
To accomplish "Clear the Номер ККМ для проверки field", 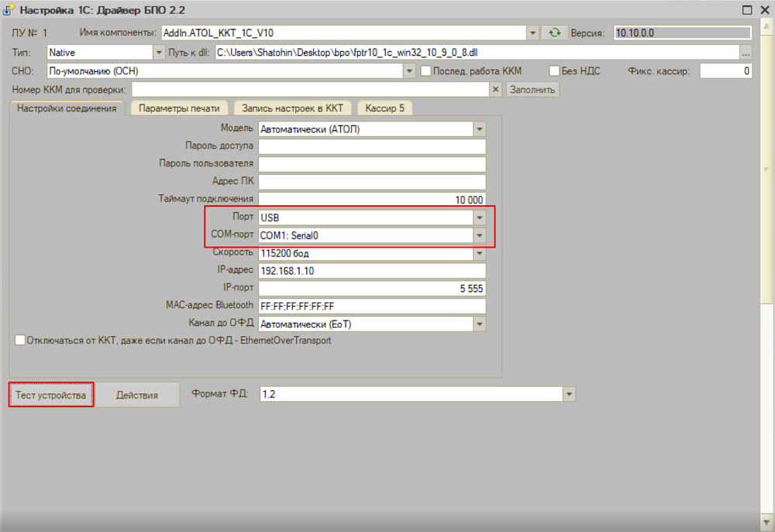I will point(496,89).
